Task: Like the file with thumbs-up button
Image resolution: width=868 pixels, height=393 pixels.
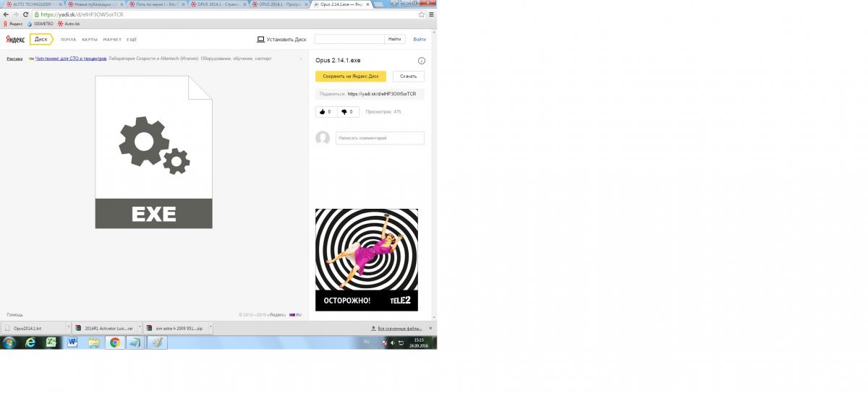Action: 325,112
